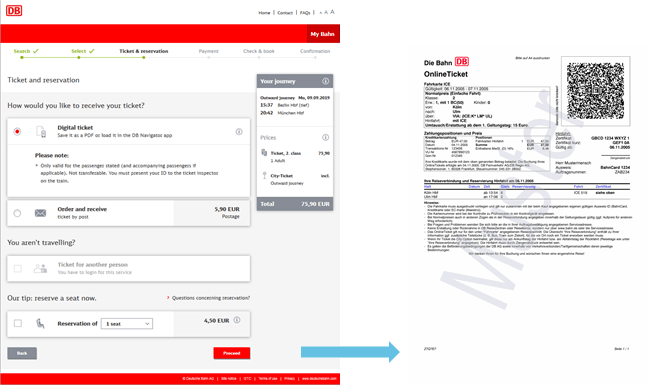Screen dimensions: 647x385
Task: Open the Payment step
Action: click(208, 51)
